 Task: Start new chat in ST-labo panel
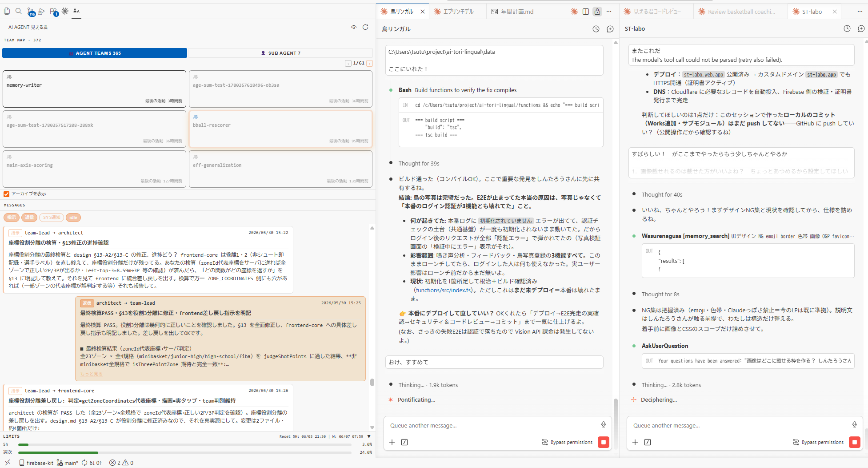click(861, 28)
